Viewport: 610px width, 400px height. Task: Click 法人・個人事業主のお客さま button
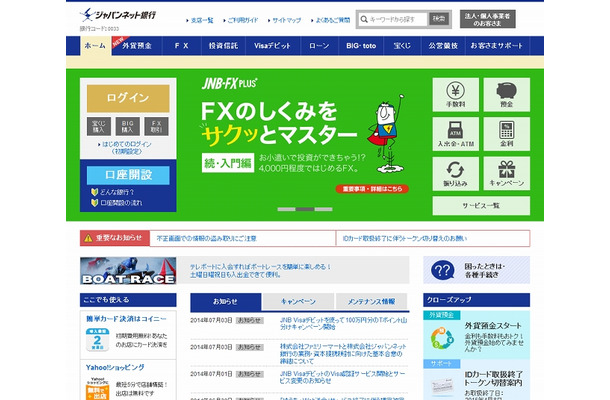(x=488, y=19)
